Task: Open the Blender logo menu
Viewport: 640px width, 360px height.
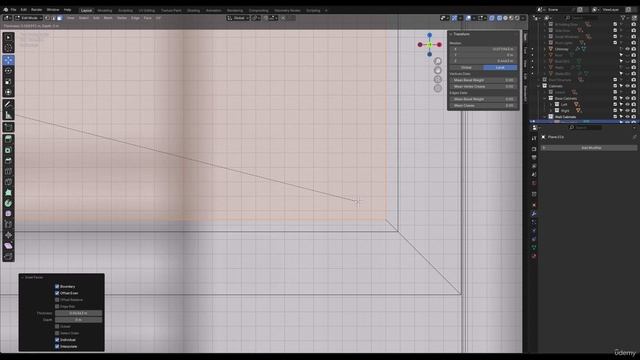Action: (5, 9)
